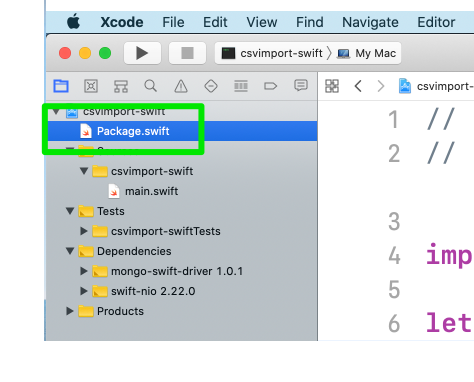Open the Source Control navigator icon
The height and width of the screenshot is (382, 474).
coord(91,86)
